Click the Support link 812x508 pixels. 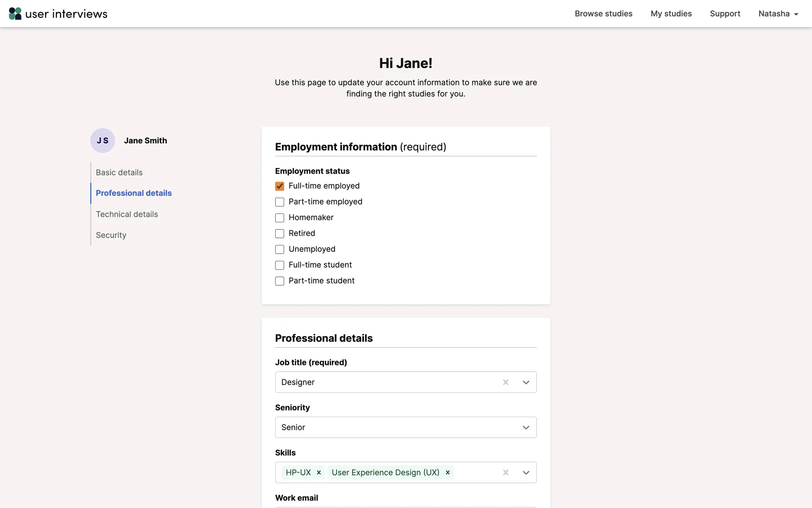[x=725, y=14]
